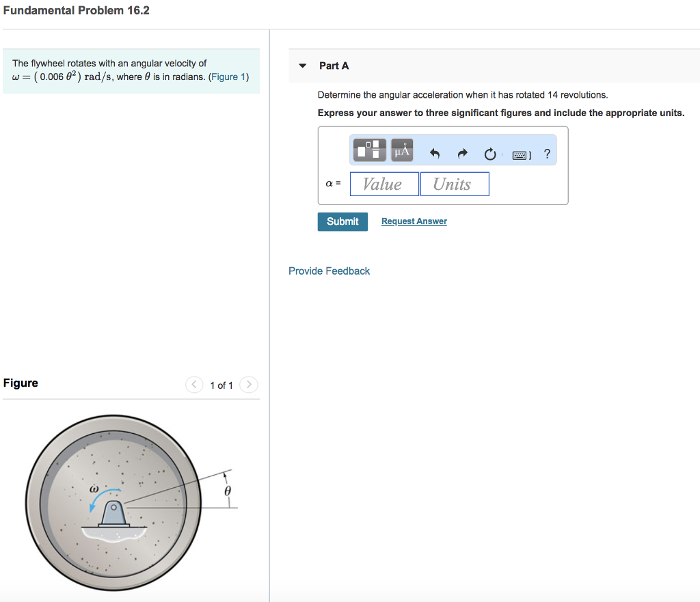This screenshot has width=700, height=602.
Task: Click Request Answer link
Action: coord(414,221)
